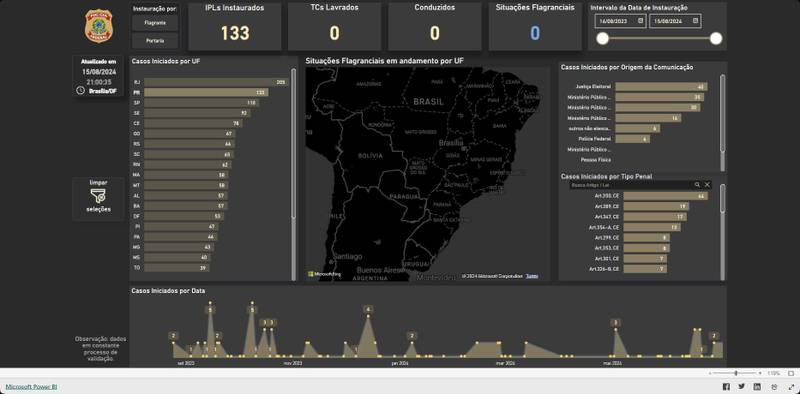Click the IPLs Instaurados card
The image size is (800, 394).
point(235,27)
